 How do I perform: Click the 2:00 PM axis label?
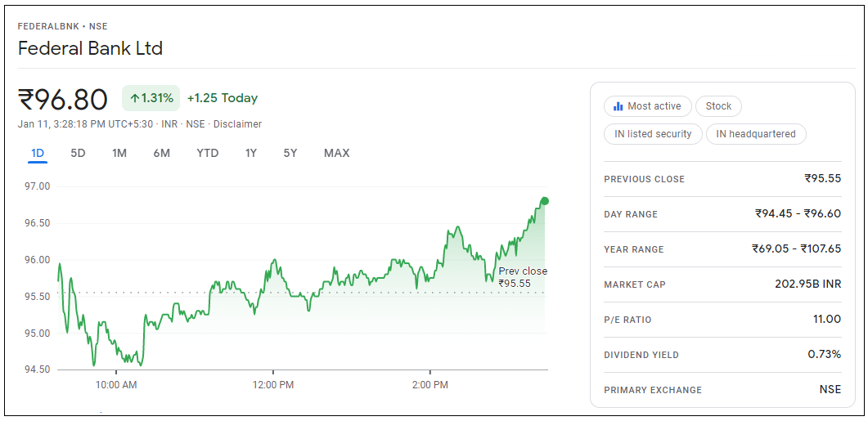pos(430,385)
